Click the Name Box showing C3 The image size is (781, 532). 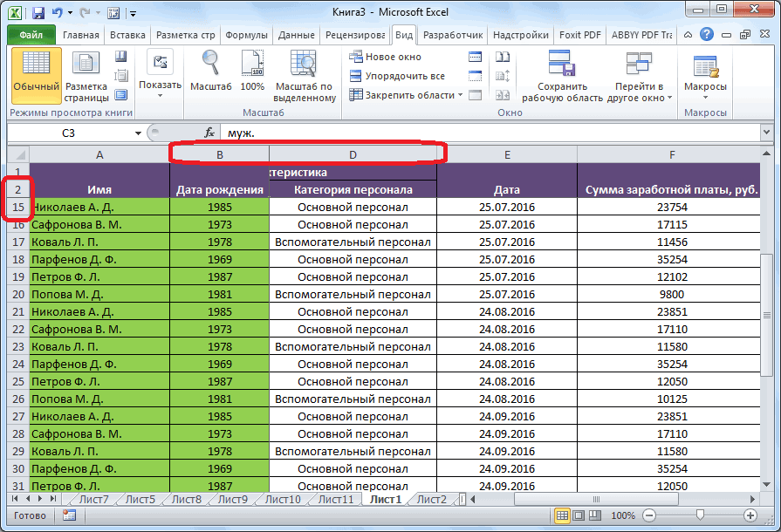70,133
